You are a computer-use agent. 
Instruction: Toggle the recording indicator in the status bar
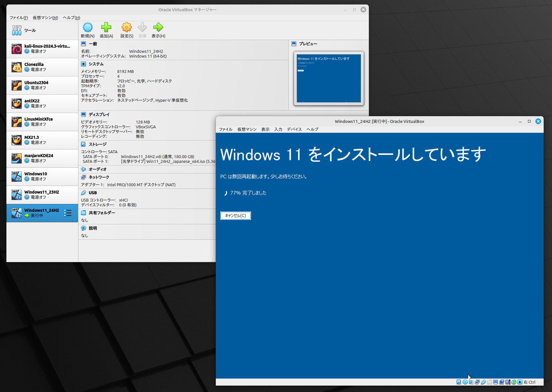click(x=501, y=382)
